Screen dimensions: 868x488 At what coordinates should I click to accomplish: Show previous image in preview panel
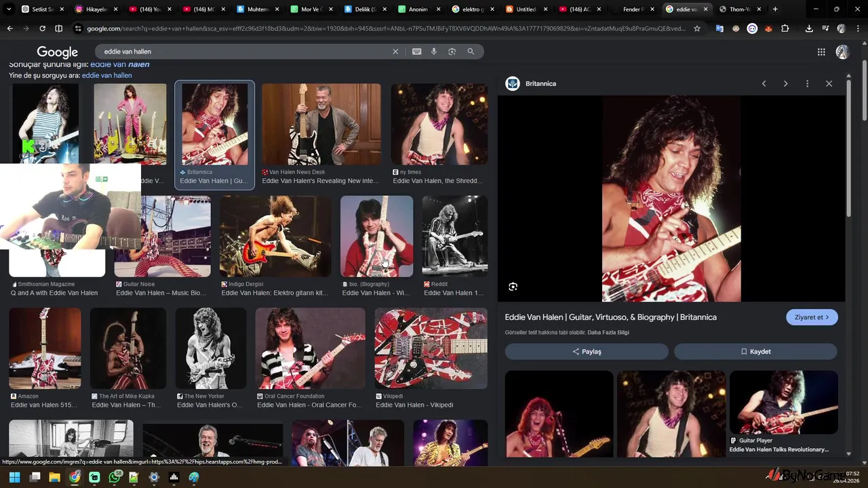[x=764, y=83]
